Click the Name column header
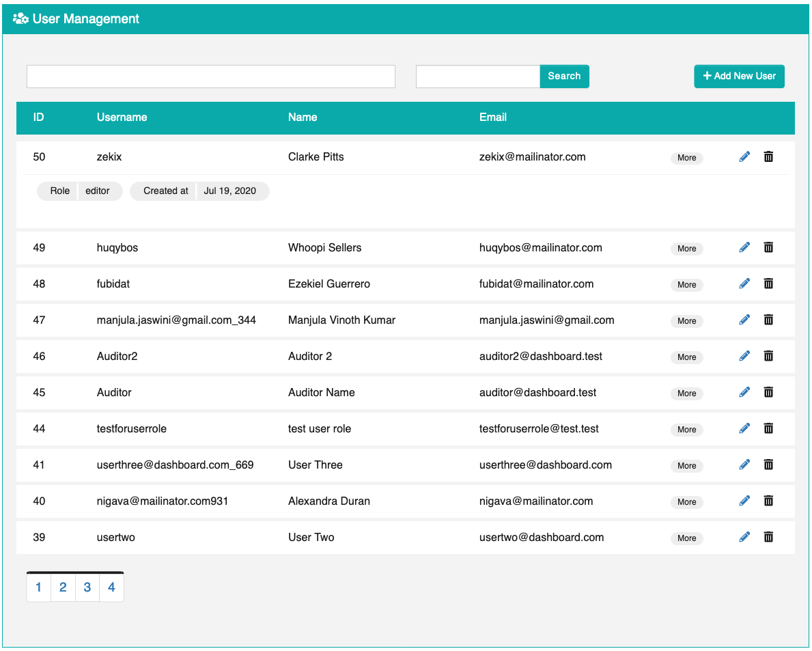The height and width of the screenshot is (651, 812). coord(303,117)
